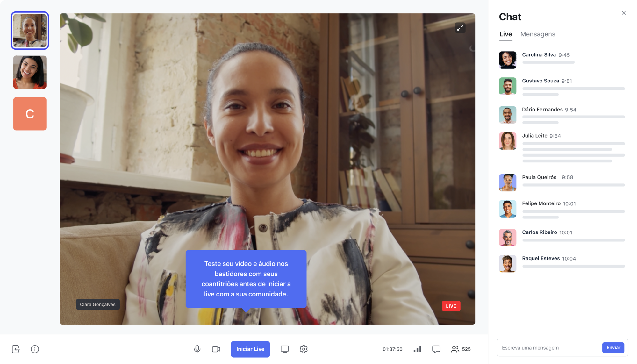This screenshot has height=364, width=637.
Task: Click the red LIVE badge on the video
Action: point(451,306)
